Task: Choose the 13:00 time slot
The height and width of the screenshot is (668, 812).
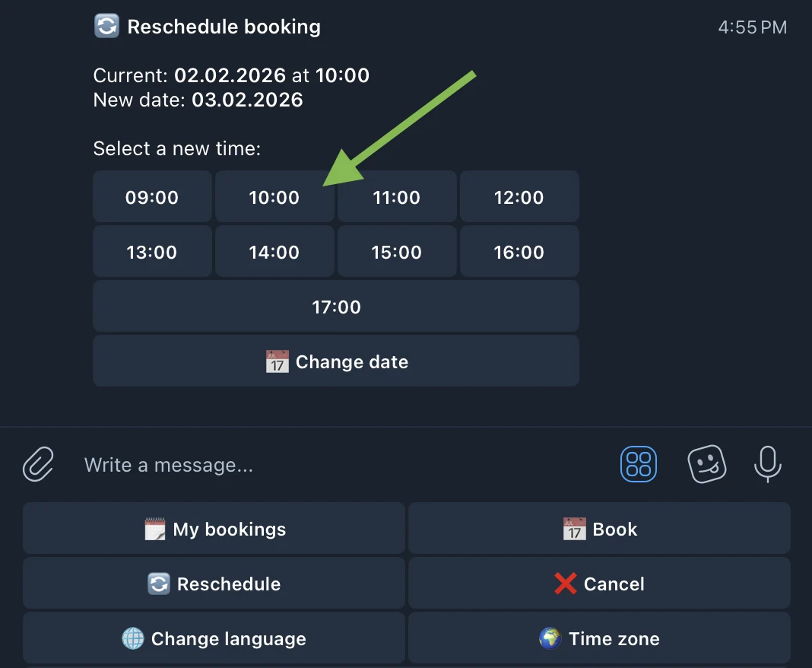Action: pyautogui.click(x=152, y=252)
